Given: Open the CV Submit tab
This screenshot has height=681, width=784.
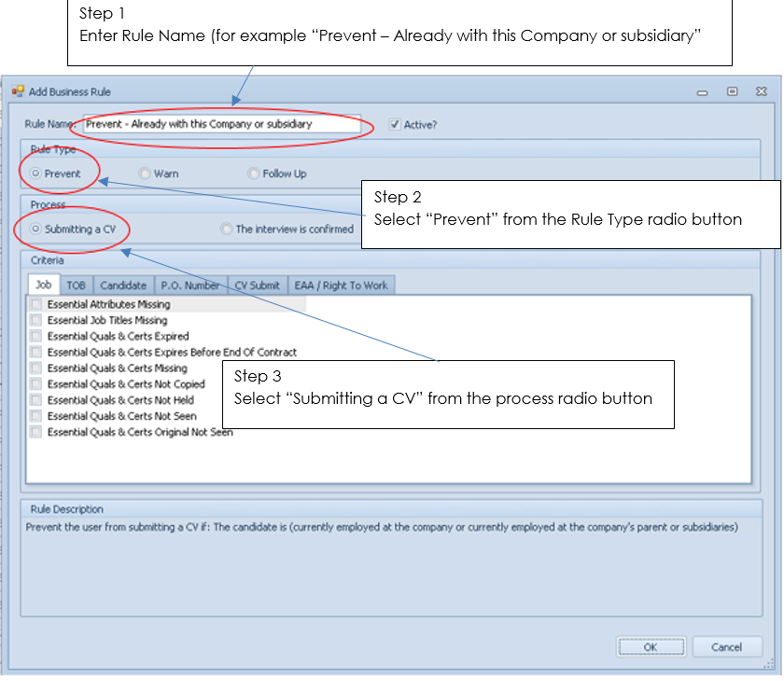Looking at the screenshot, I should tap(257, 285).
